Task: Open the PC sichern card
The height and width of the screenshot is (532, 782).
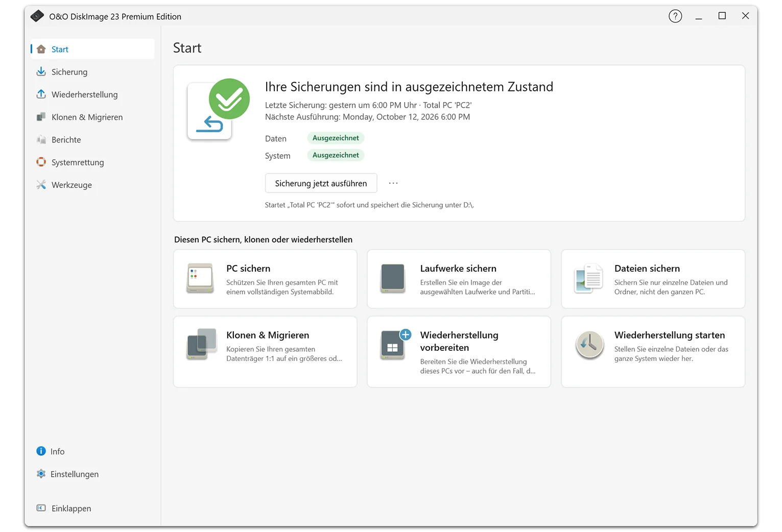Action: (265, 279)
